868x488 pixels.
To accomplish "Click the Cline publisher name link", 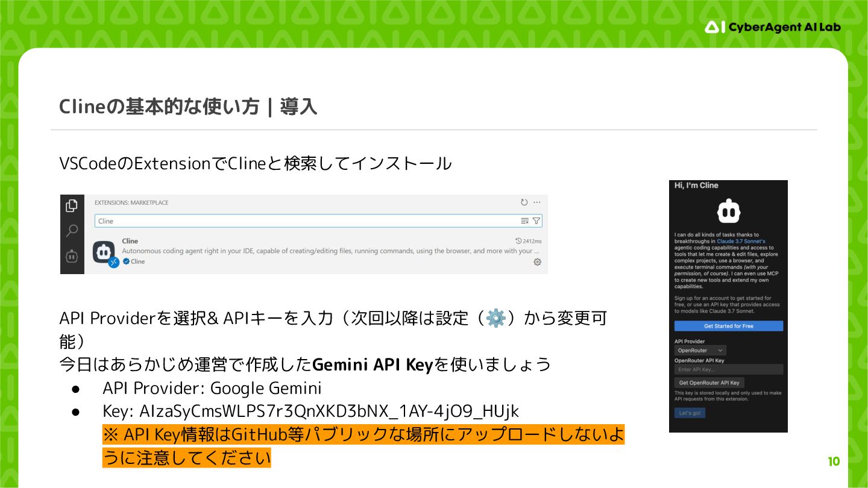I will point(138,261).
